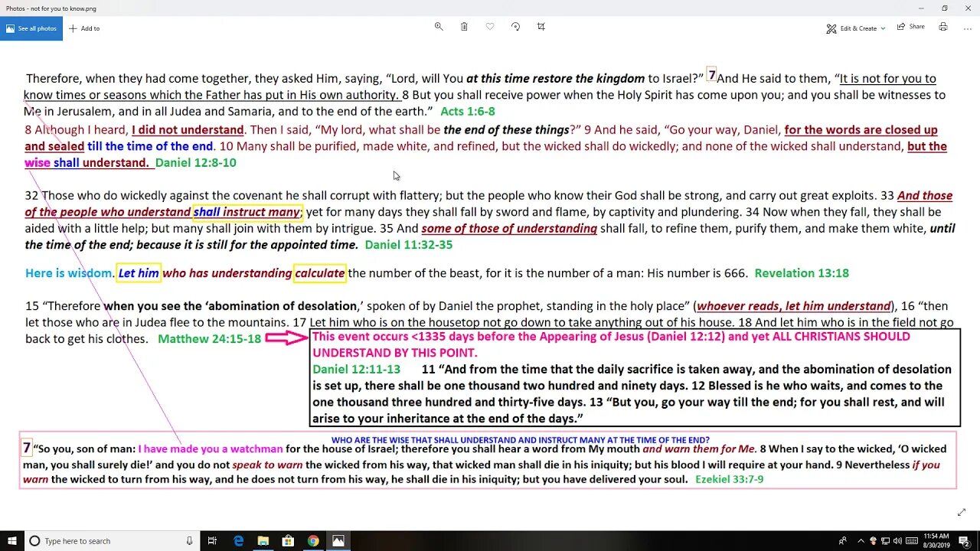980x551 pixels.
Task: Open the touch keyboard tray icon
Action: point(911,541)
